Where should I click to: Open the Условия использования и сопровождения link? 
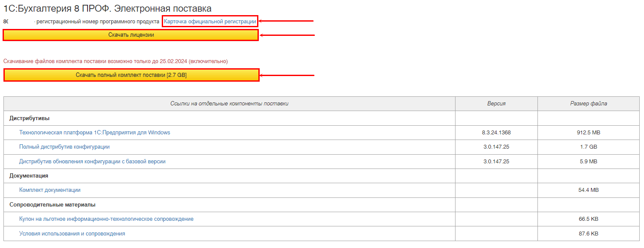[x=72, y=234]
